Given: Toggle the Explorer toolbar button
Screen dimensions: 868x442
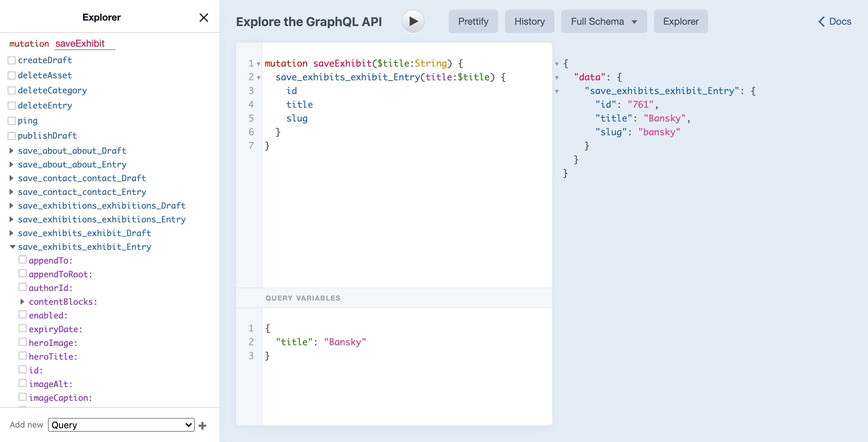Looking at the screenshot, I should pyautogui.click(x=681, y=21).
